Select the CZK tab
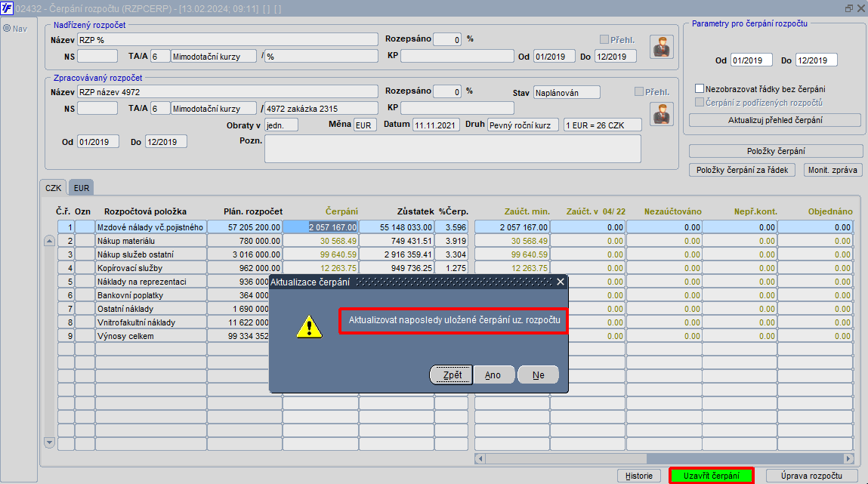Image resolution: width=868 pixels, height=484 pixels. 54,187
